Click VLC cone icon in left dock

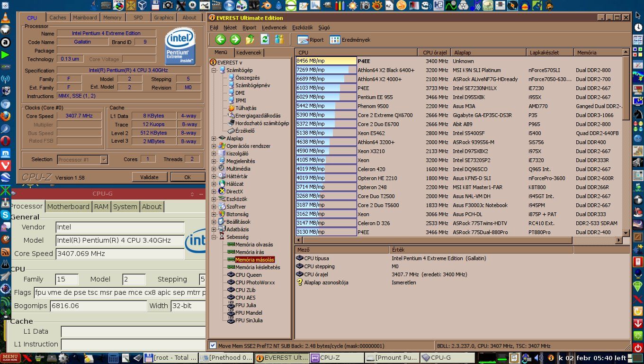coord(6,18)
